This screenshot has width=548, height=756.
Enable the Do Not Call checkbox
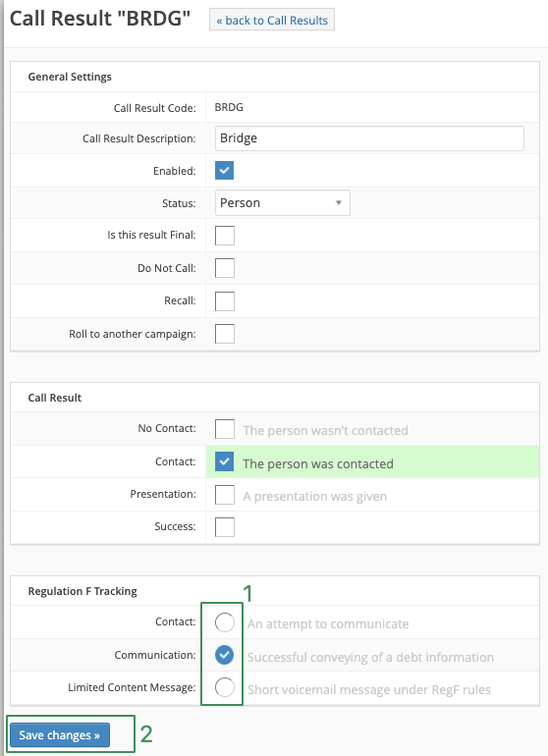point(225,268)
